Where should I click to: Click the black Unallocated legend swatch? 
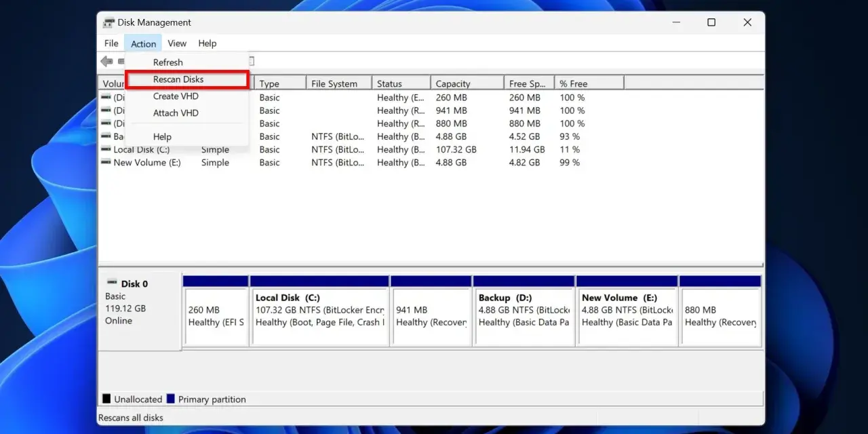pyautogui.click(x=106, y=399)
